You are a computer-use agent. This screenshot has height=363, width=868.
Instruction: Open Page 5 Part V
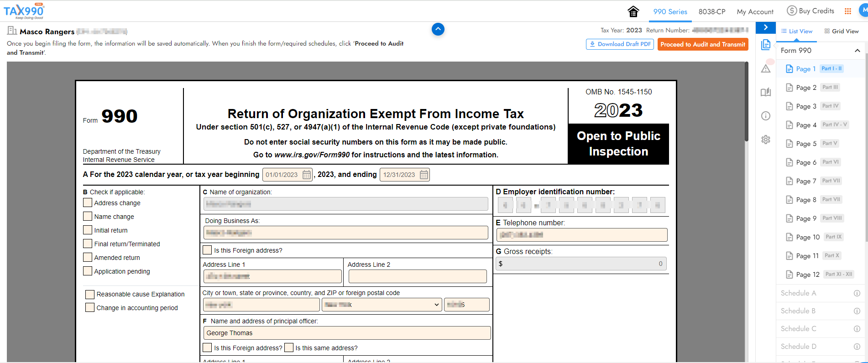(820, 144)
